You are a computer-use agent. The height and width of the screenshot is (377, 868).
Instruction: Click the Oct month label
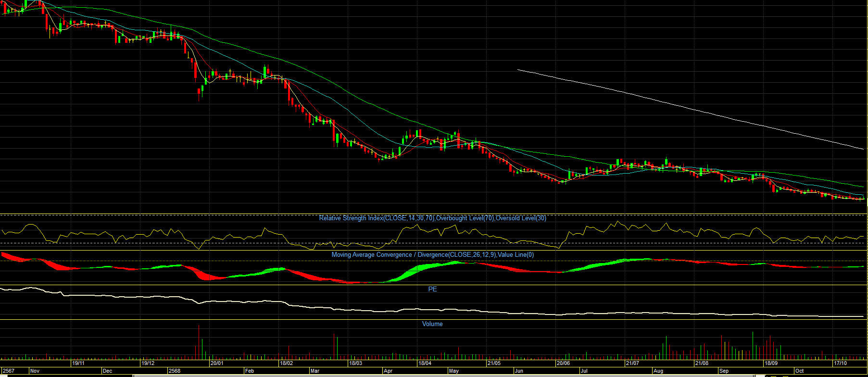[800, 371]
